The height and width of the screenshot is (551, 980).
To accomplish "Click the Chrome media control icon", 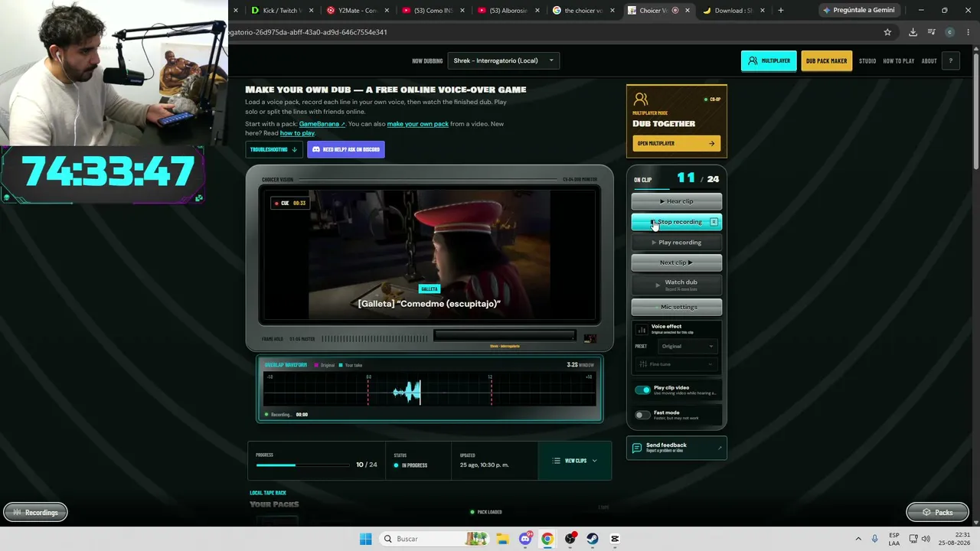I will click(931, 32).
